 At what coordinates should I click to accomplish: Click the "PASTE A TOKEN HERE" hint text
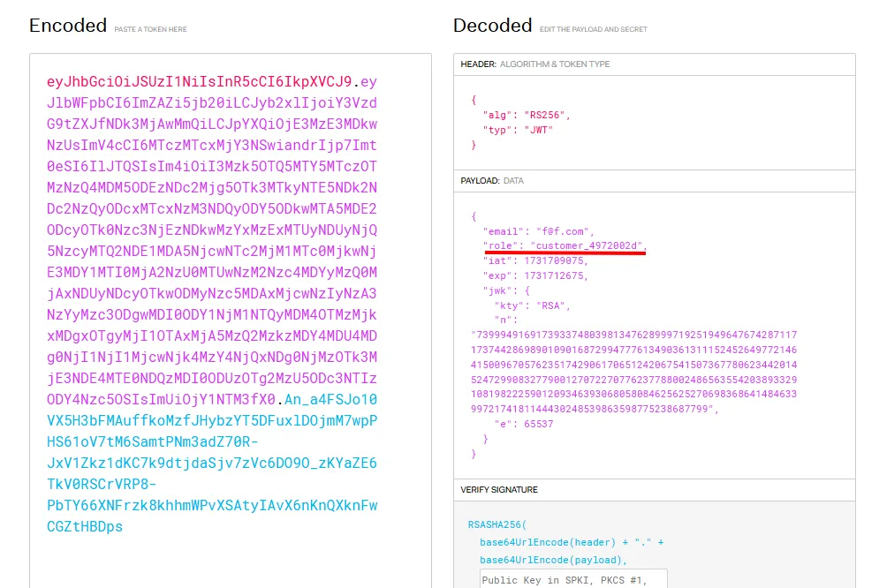click(151, 29)
